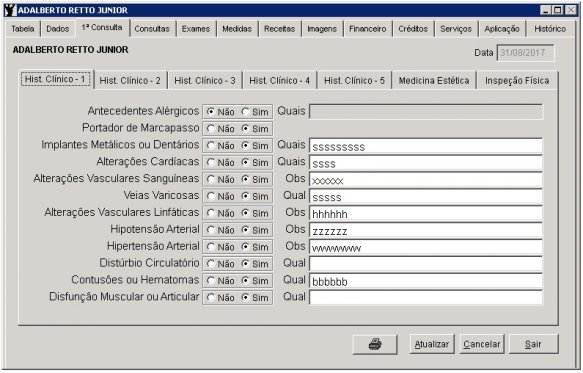
Task: Select Sim for Antecedentes Alérgicos
Action: (x=255, y=112)
